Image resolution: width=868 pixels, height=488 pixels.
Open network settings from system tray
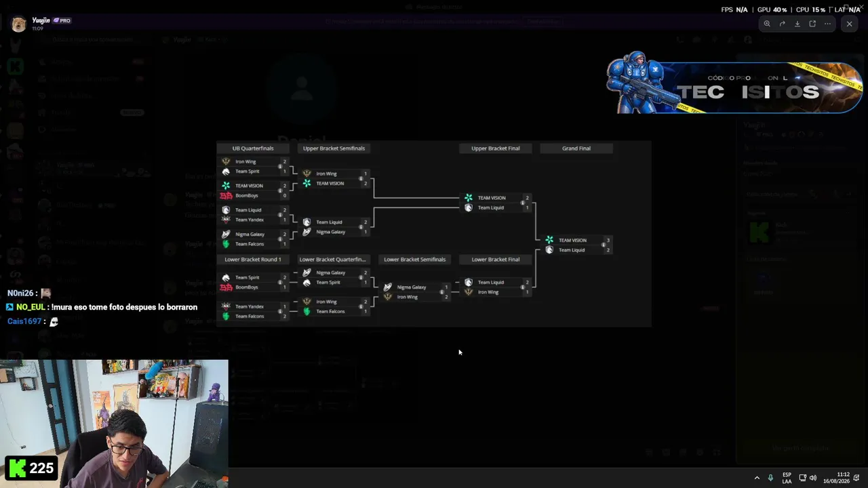point(802,478)
